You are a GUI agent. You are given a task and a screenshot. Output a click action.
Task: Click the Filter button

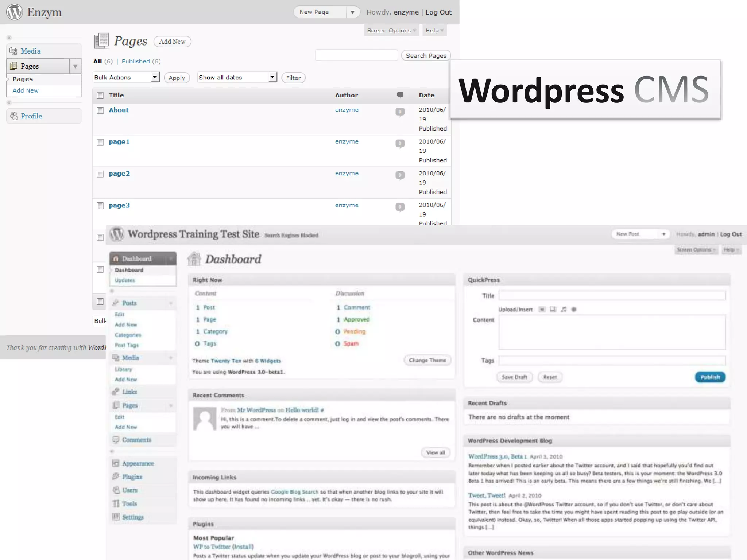293,78
